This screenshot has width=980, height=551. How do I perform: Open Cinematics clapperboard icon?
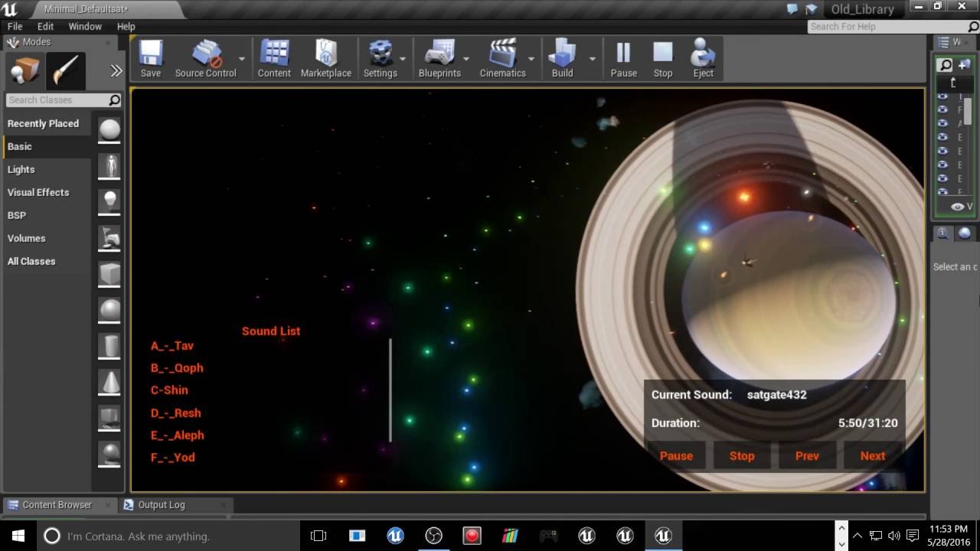(x=502, y=60)
